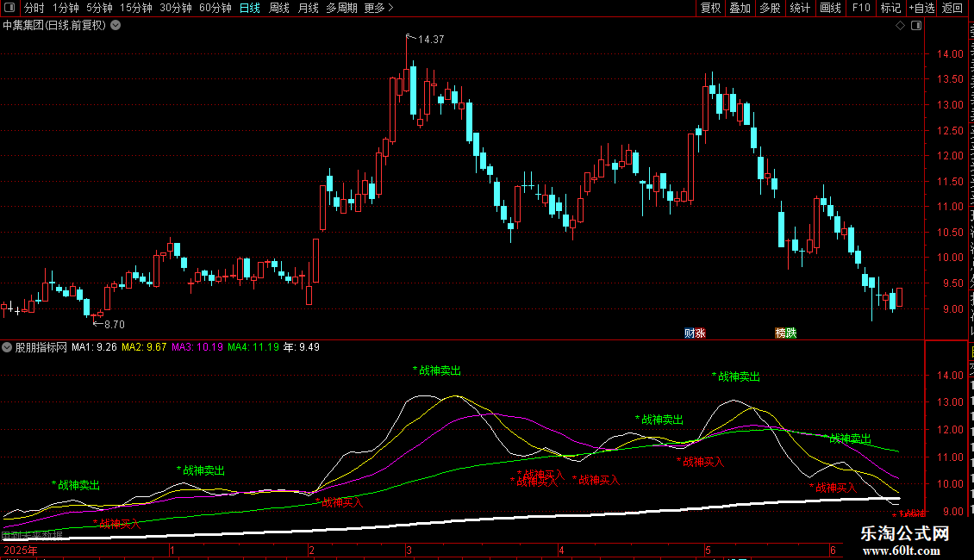The height and width of the screenshot is (560, 974).
Task: Switch to 周线 weekly chart
Action: (x=279, y=8)
